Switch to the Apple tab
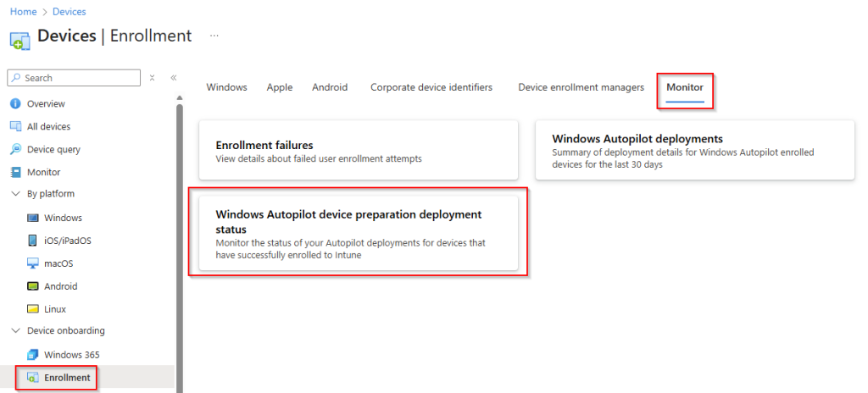The height and width of the screenshot is (393, 868). (279, 87)
